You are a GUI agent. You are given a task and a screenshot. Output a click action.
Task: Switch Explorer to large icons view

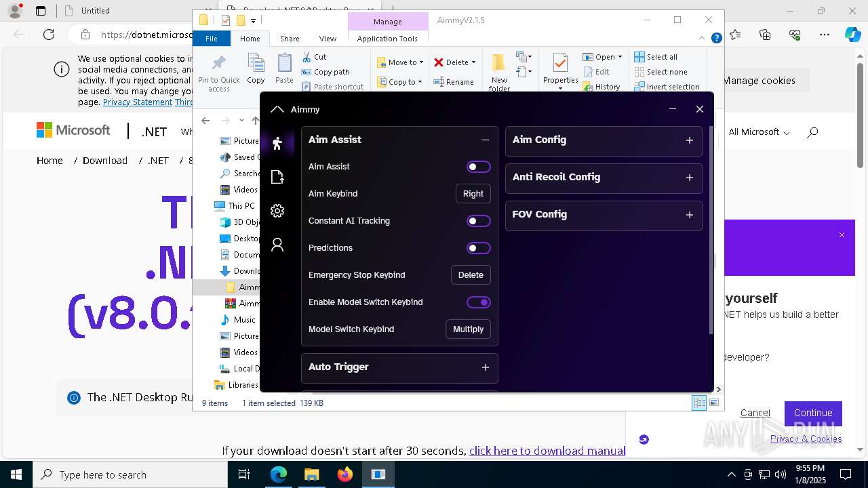click(713, 403)
